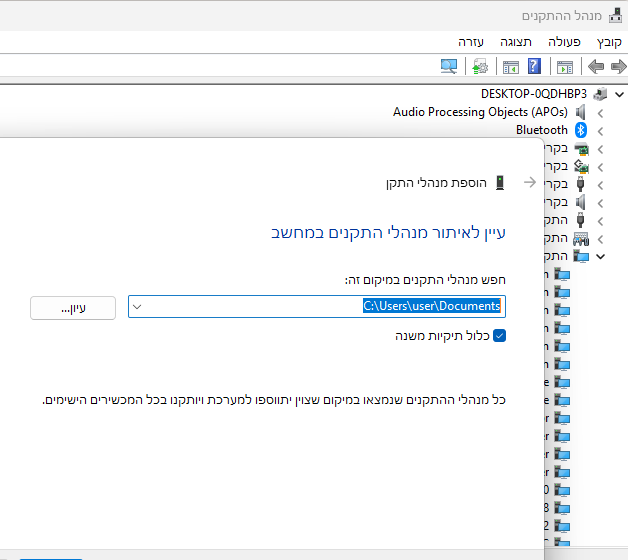This screenshot has width=628, height=560.
Task: Click the back arrow in the toolbar
Action: pyautogui.click(x=619, y=67)
